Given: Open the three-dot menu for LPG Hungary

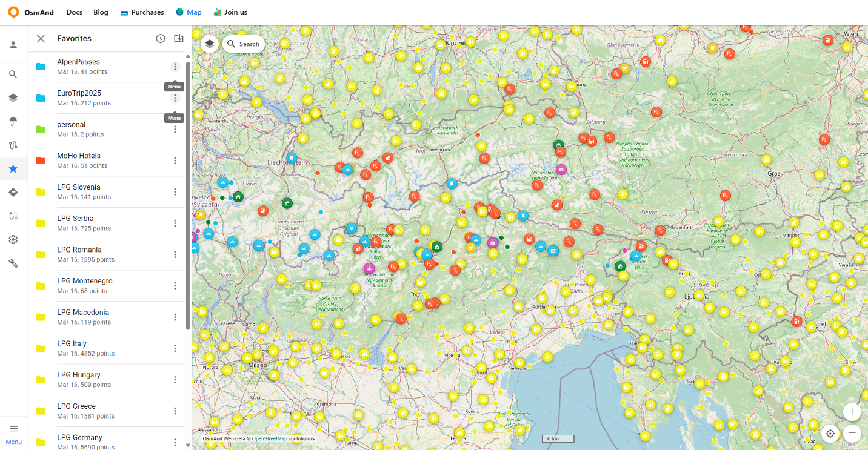Looking at the screenshot, I should pyautogui.click(x=175, y=380).
